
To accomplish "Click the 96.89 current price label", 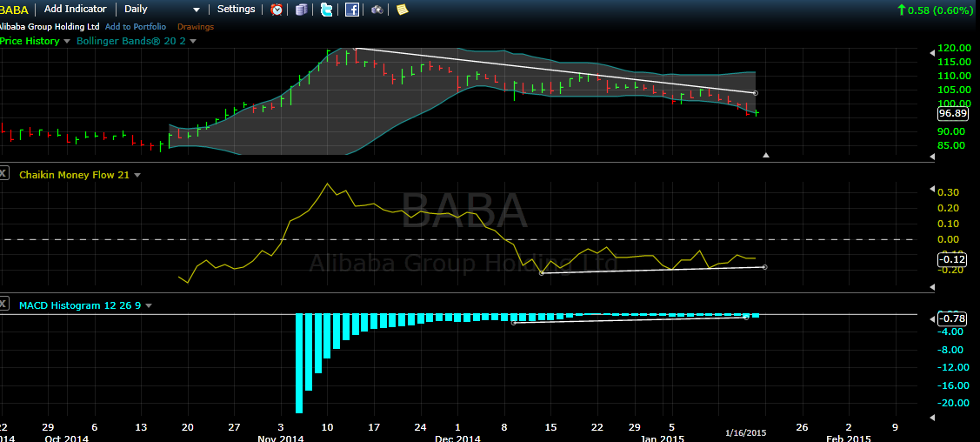I will (x=952, y=114).
